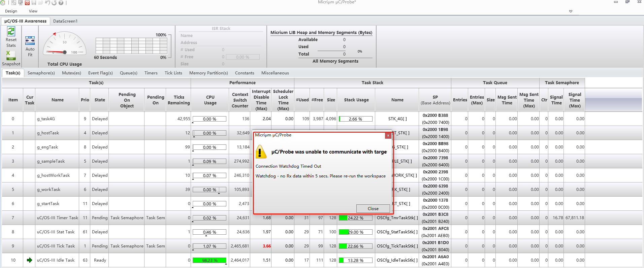Select the Event Flag(s) sub-tab
The image size is (644, 268).
click(x=100, y=73)
